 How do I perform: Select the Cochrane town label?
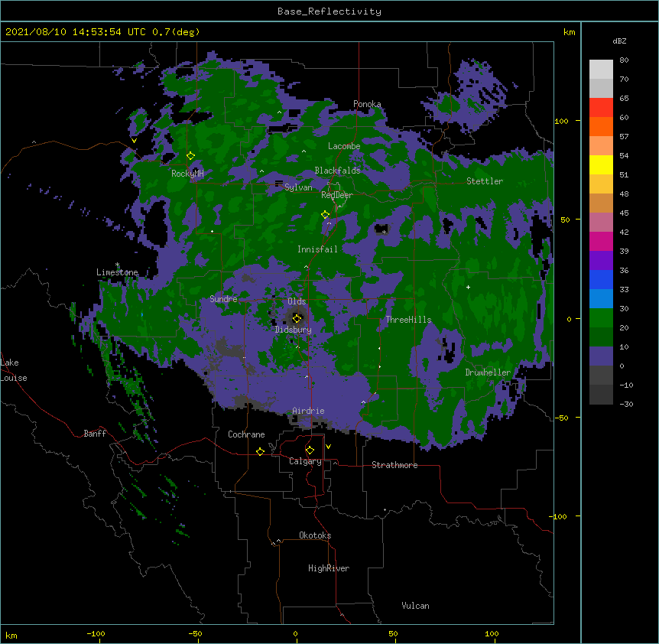pyautogui.click(x=246, y=434)
